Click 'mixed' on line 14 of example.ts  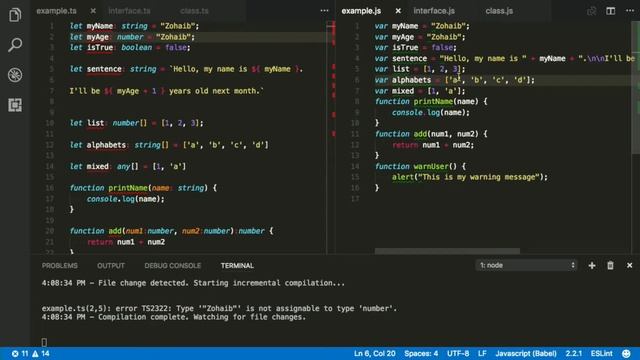pyautogui.click(x=98, y=167)
